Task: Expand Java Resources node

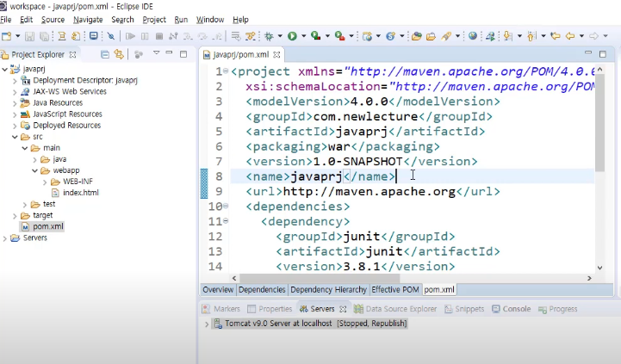Action: tap(15, 103)
